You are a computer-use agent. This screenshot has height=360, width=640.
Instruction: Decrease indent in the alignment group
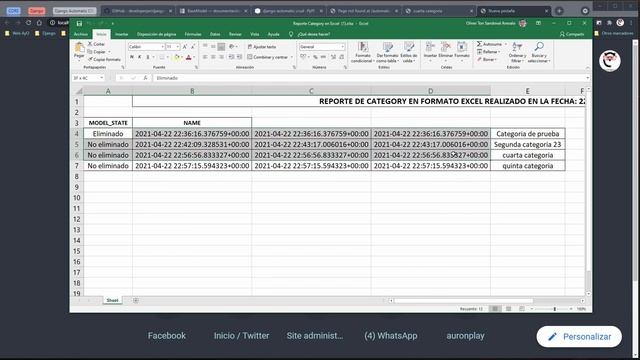tap(231, 57)
